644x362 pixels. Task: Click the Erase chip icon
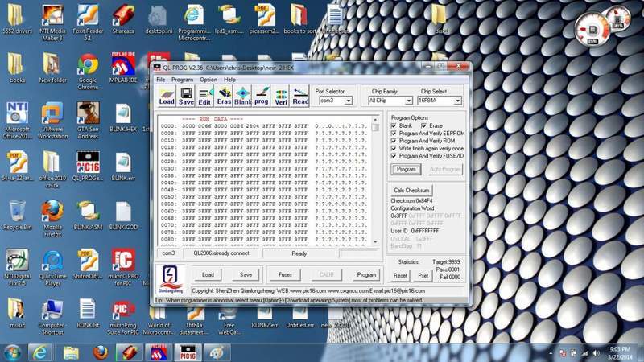[x=224, y=97]
